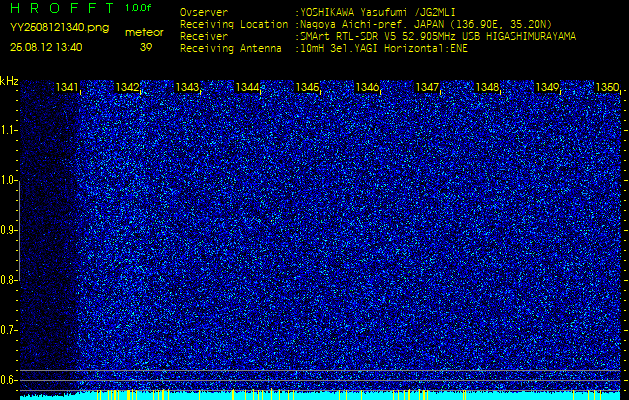The height and width of the screenshot is (400, 629).
Task: Click the Ovserver label
Action: [204, 12]
